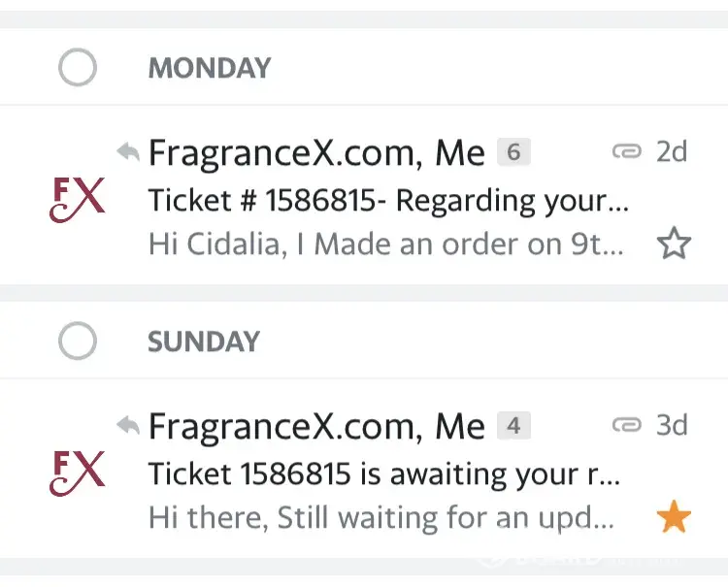The height and width of the screenshot is (587, 728).
Task: Unstar the orange-starred awaiting reply email
Action: coord(674,517)
